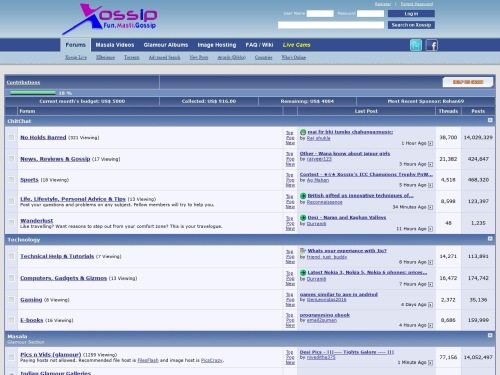This screenshot has width=500, height=375.
Task: Open the Wanderlust forum
Action: click(x=37, y=221)
